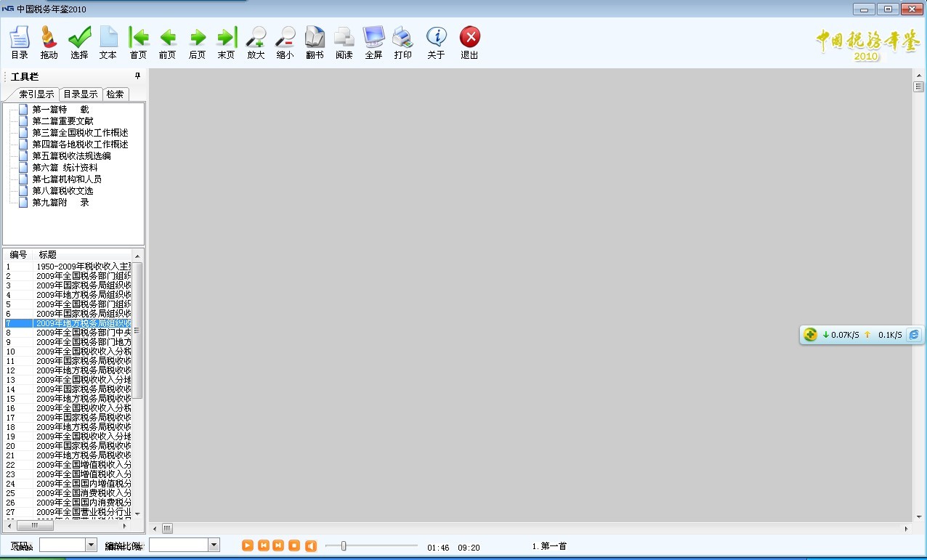Switch to 全屏 fullscreen
Screen dimensions: 927x560
373,43
